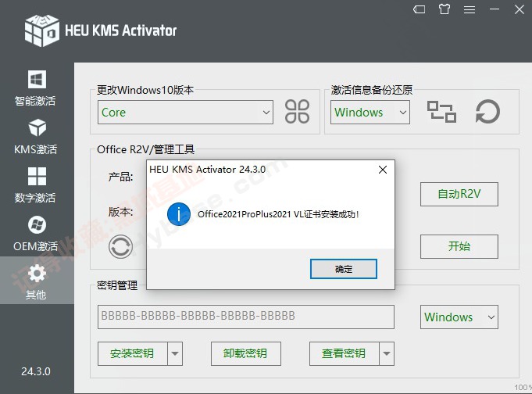This screenshot has height=394, width=532.
Task: Click the backup activation info icon
Action: pyautogui.click(x=441, y=112)
